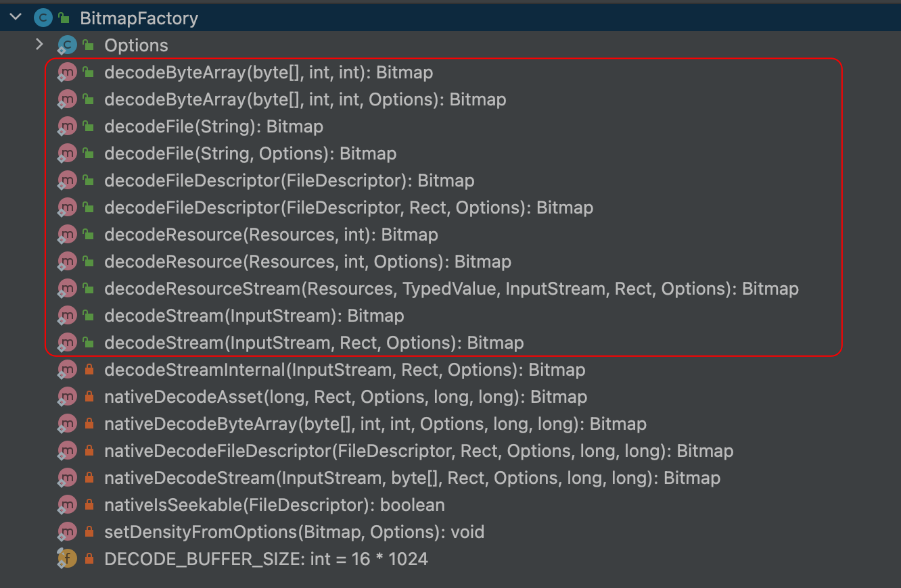Select the decodeFile(String, Options) method entry
Viewport: 901px width, 588px height.
pyautogui.click(x=250, y=153)
